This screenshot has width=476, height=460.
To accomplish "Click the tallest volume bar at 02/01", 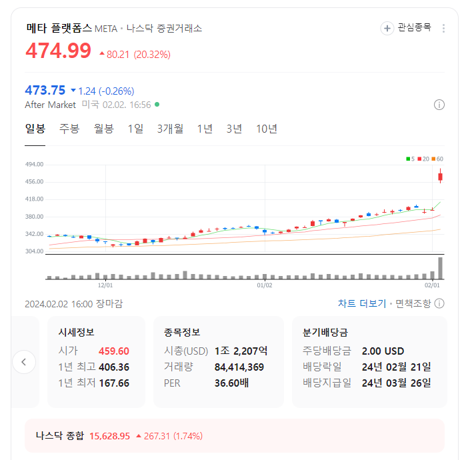I will click(440, 268).
